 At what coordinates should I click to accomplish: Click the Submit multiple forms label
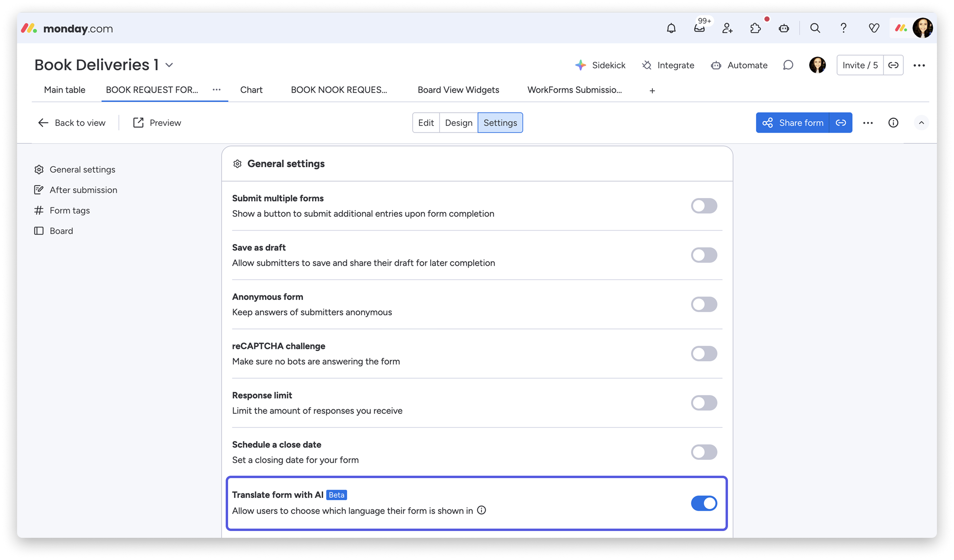pyautogui.click(x=278, y=198)
